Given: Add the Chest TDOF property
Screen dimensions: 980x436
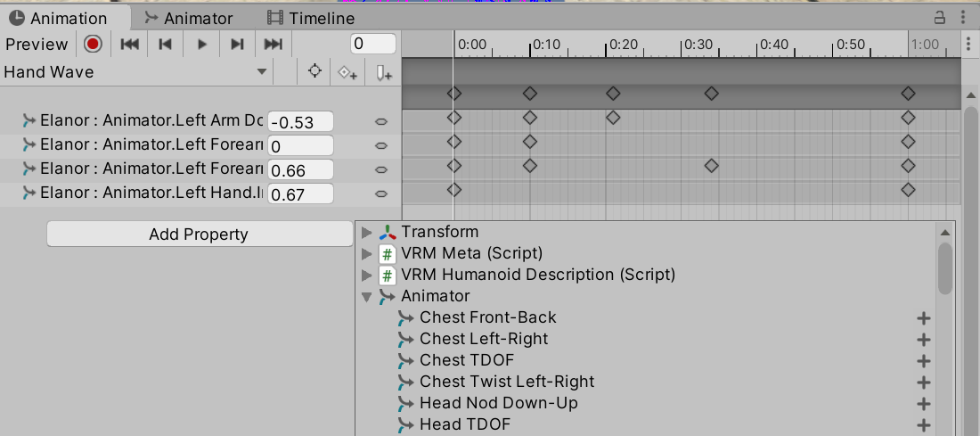Looking at the screenshot, I should pyautogui.click(x=923, y=361).
